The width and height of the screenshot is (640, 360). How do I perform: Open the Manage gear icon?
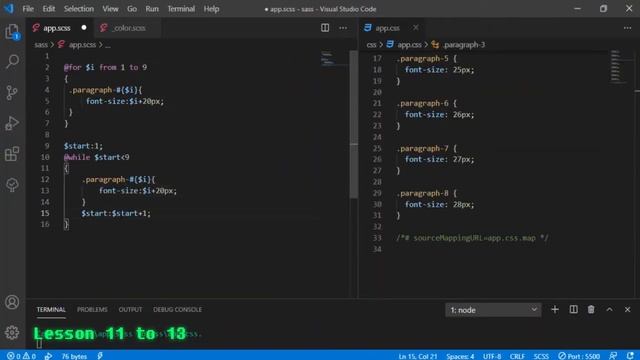click(x=12, y=333)
